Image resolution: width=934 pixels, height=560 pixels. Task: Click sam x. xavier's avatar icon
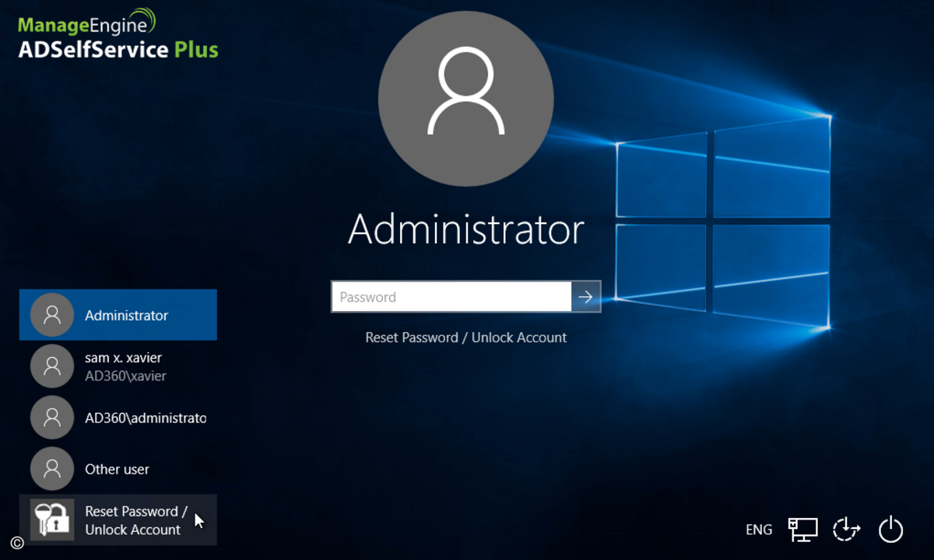pos(52,366)
